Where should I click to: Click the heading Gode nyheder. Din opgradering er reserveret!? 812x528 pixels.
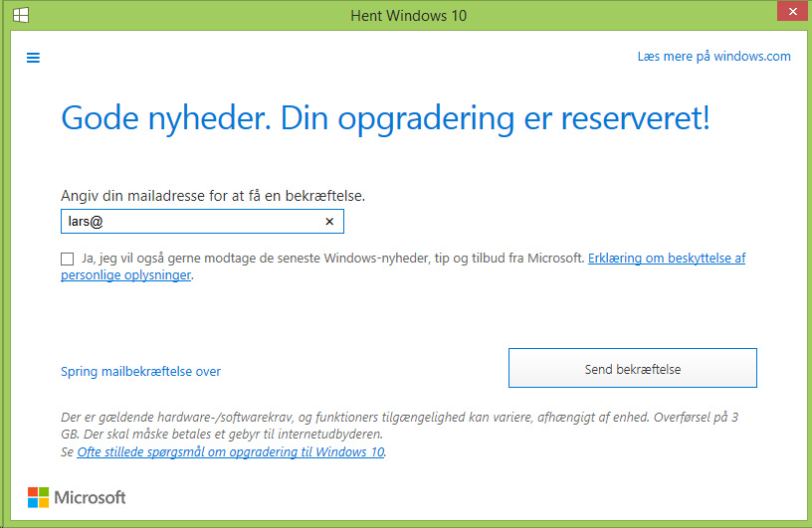385,119
